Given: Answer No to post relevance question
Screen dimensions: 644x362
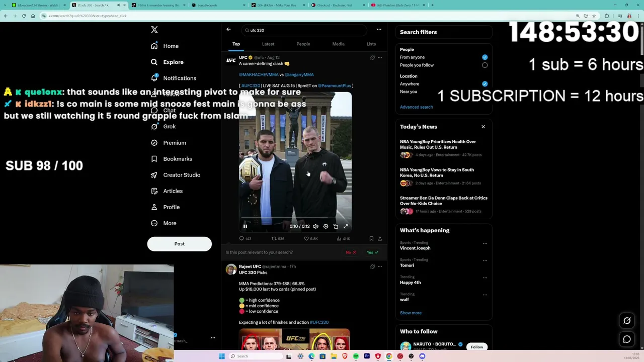Looking at the screenshot, I should pyautogui.click(x=351, y=252).
